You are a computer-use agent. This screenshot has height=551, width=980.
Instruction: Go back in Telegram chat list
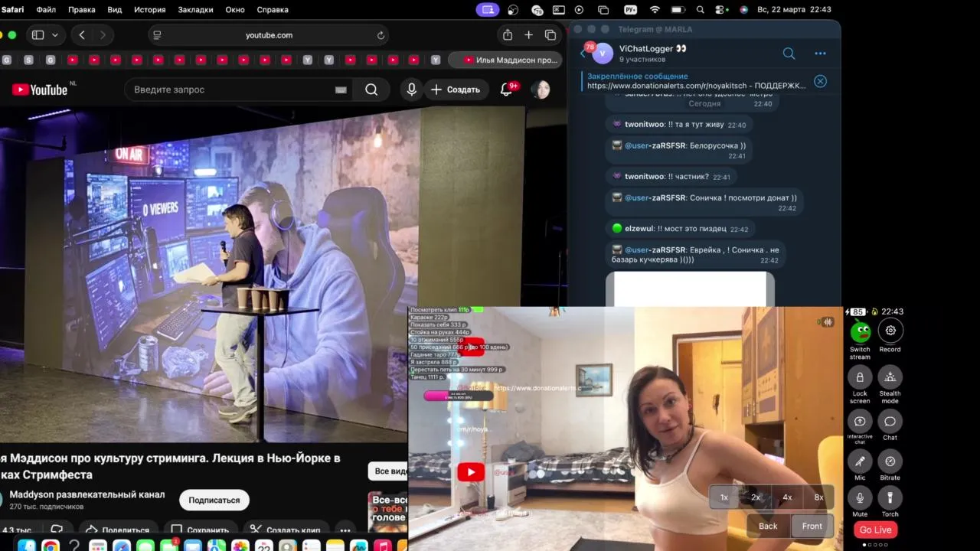[583, 54]
